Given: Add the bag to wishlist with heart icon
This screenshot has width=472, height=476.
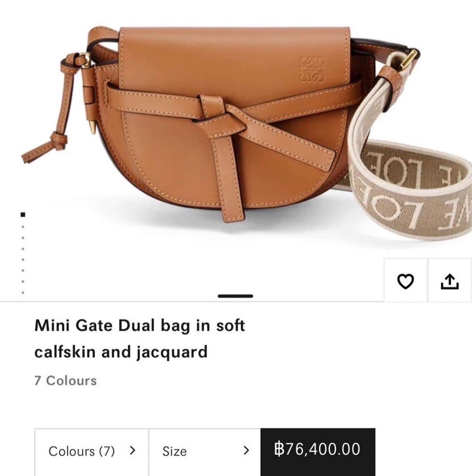Looking at the screenshot, I should click(405, 281).
